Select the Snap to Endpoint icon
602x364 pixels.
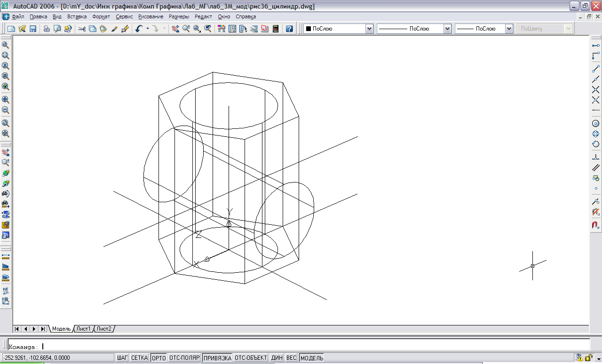point(595,69)
